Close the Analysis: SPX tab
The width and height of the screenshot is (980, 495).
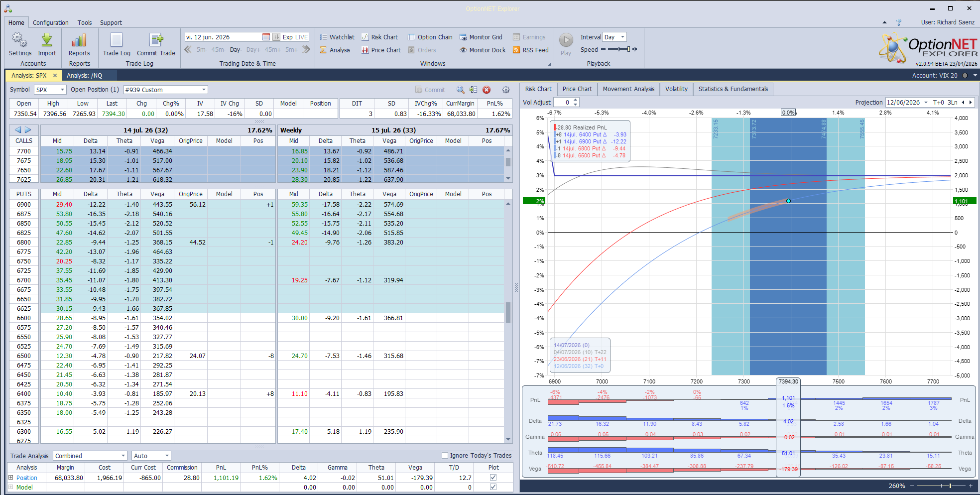pyautogui.click(x=55, y=76)
